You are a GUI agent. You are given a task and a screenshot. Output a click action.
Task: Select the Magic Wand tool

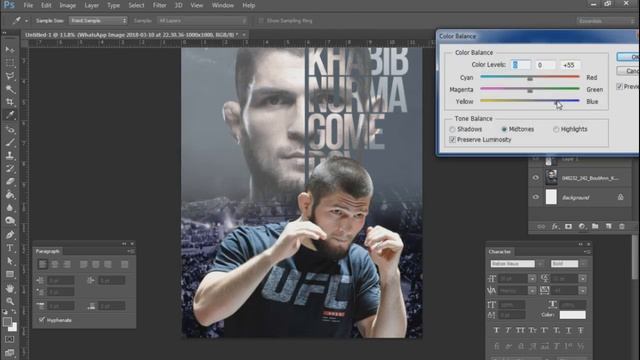[x=10, y=89]
